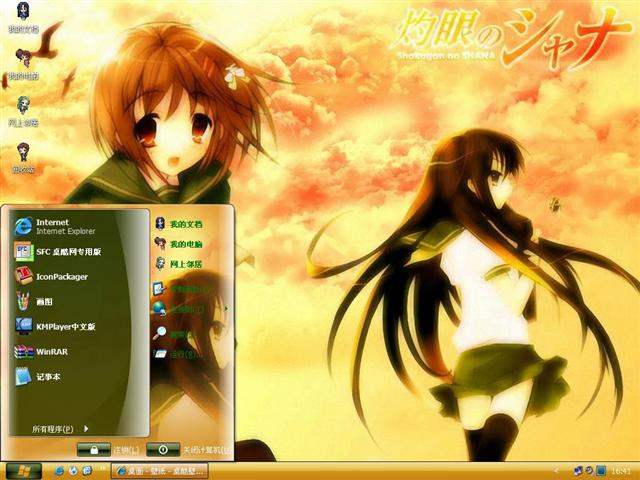This screenshot has height=480, width=640.
Task: Click the Windows Start button on the taskbar
Action: pyautogui.click(x=24, y=471)
